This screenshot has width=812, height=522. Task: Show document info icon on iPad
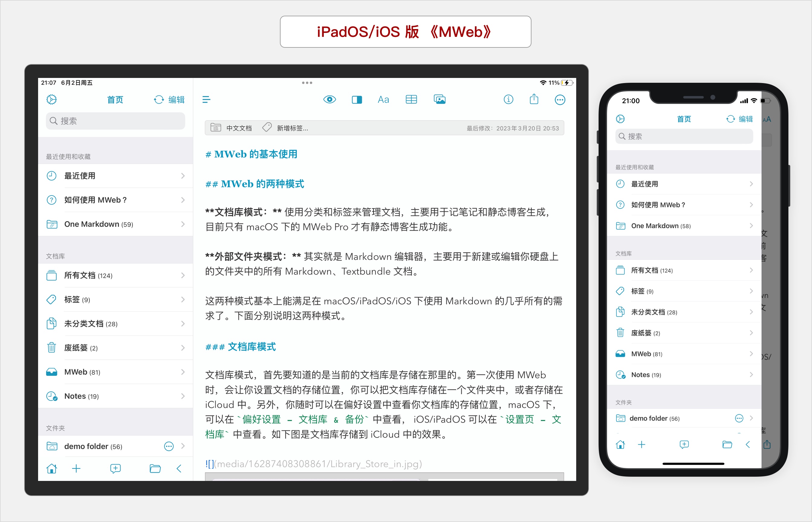click(x=508, y=99)
